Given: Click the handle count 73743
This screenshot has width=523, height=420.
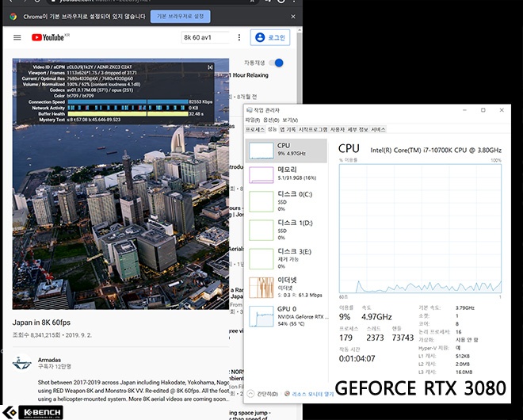Looking at the screenshot, I should click(x=403, y=338).
